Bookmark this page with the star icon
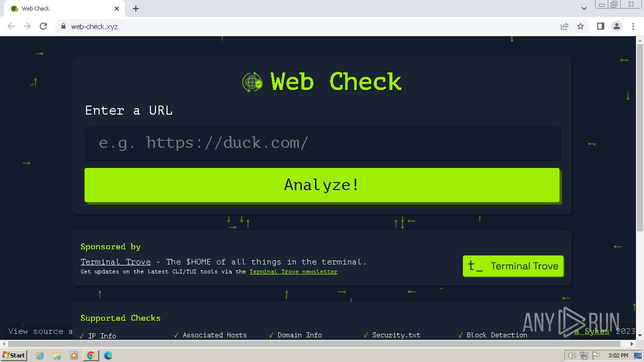This screenshot has height=362, width=644. click(x=581, y=26)
